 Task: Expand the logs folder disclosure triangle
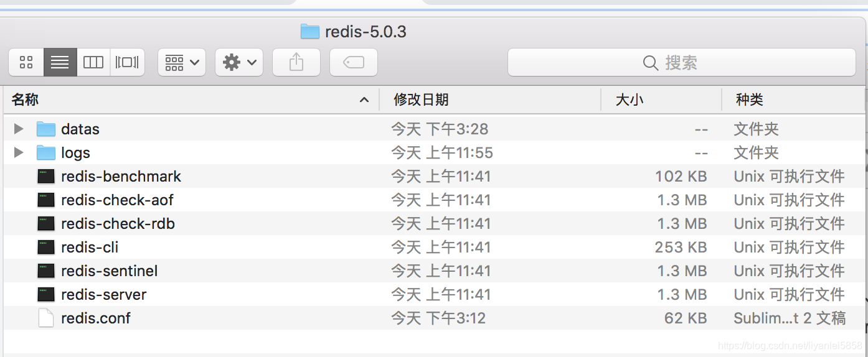19,152
